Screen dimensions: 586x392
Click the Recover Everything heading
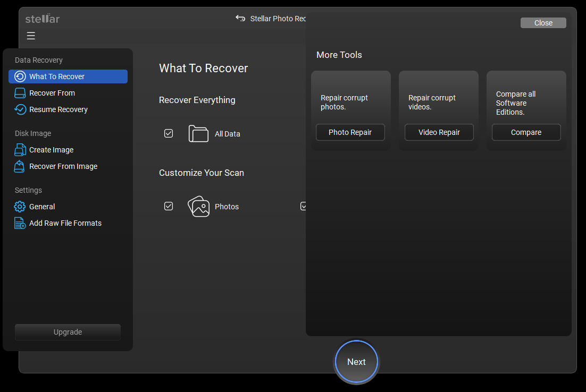(197, 100)
